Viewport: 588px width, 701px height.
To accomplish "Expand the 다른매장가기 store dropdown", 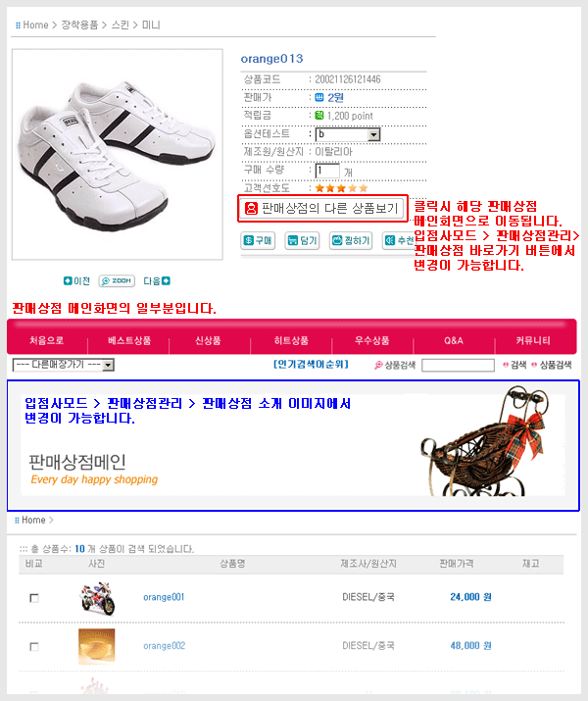I will click(x=64, y=365).
